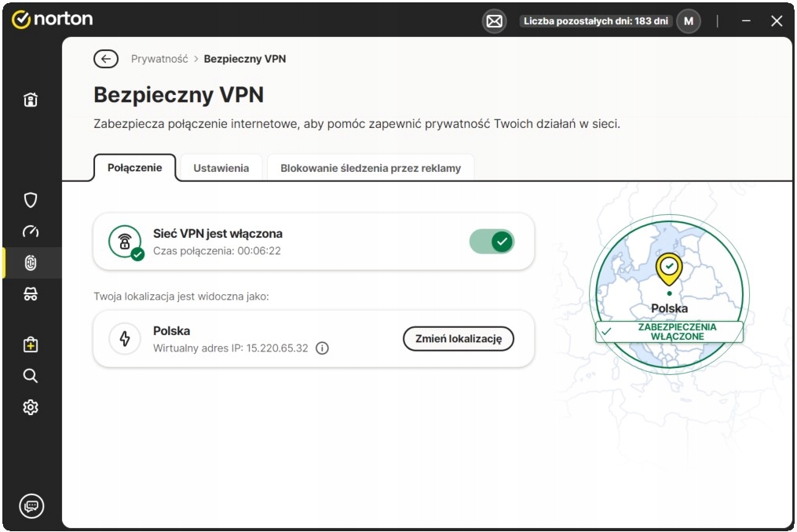Select the Połączenie tab
This screenshot has height=532, width=797.
(x=134, y=168)
